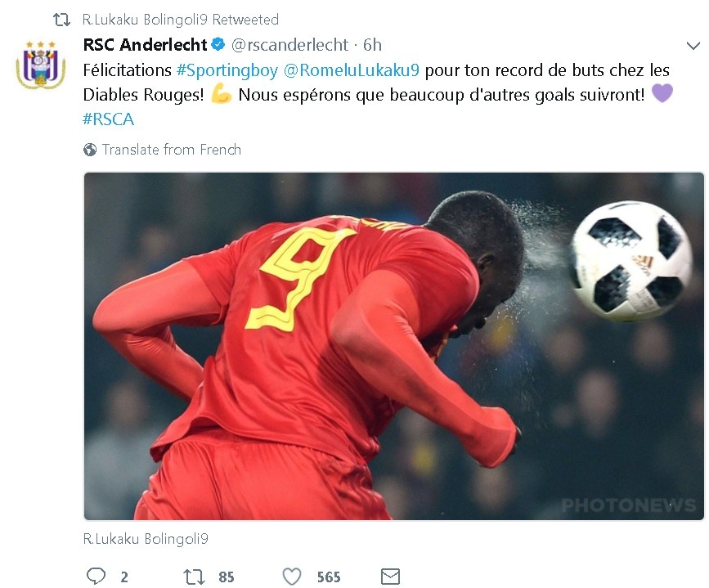Click the retweeted arrows icon at top
709x588 pixels.
(61, 20)
